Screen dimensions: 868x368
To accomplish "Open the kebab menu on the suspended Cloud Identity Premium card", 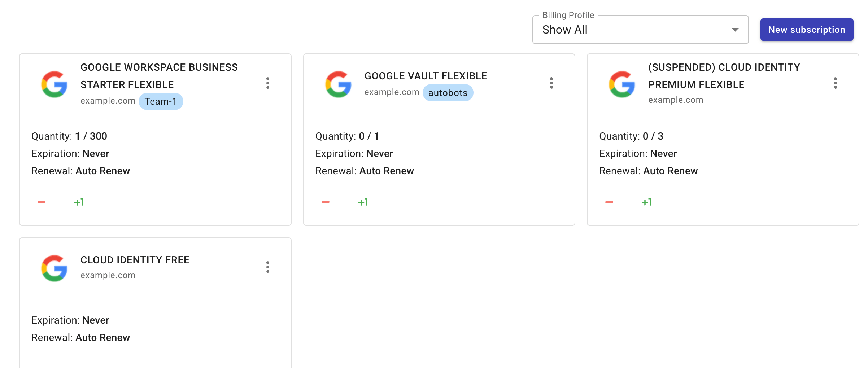I will (835, 84).
